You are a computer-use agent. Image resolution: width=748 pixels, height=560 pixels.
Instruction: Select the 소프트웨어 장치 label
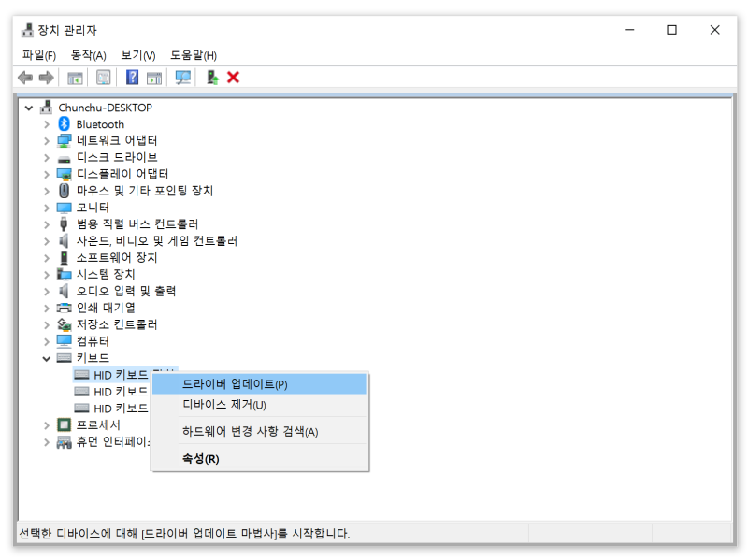pos(117,258)
